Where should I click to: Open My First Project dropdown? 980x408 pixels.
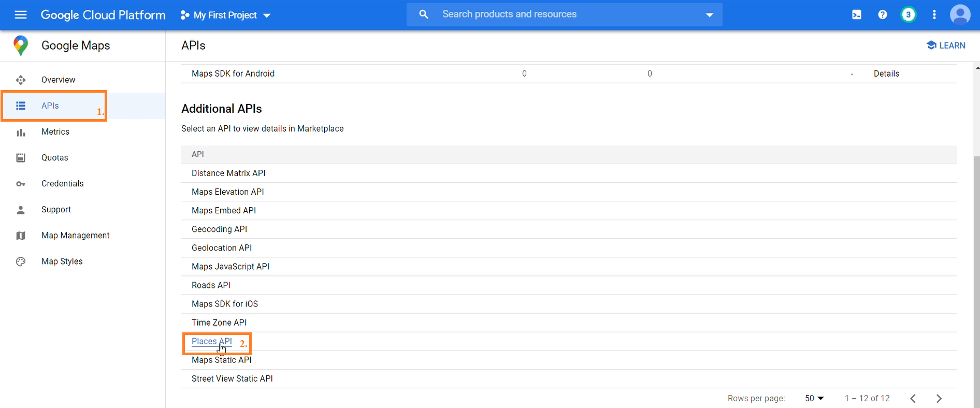[x=225, y=15]
